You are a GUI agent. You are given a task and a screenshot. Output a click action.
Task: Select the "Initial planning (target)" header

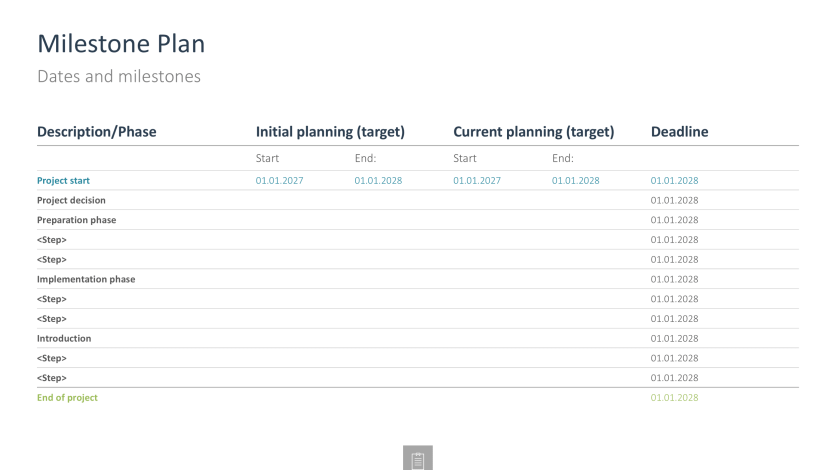(x=329, y=132)
